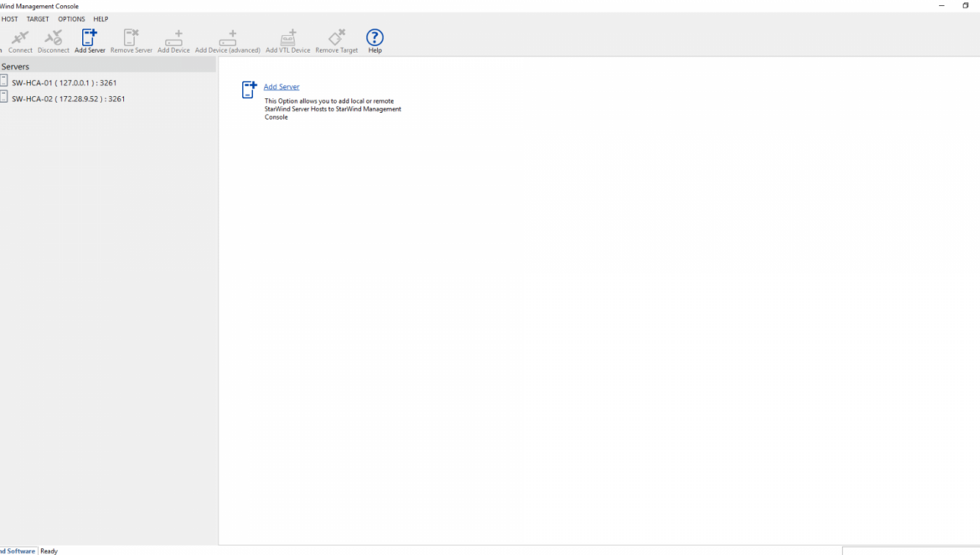This screenshot has width=980, height=555.
Task: Click the server icon beside SW-HCA-01
Action: click(x=3, y=81)
